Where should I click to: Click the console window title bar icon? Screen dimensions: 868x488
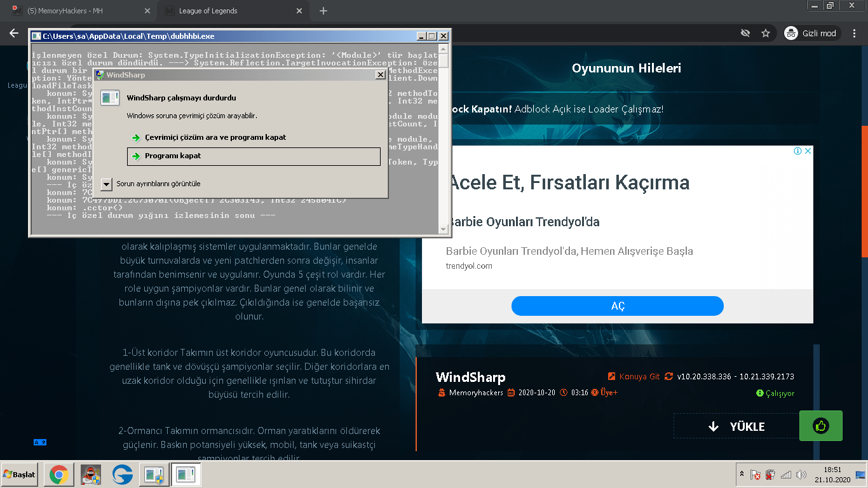click(x=36, y=36)
